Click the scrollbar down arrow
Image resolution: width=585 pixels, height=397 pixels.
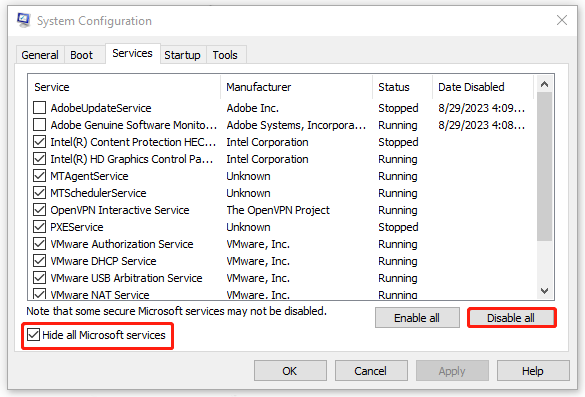[544, 291]
